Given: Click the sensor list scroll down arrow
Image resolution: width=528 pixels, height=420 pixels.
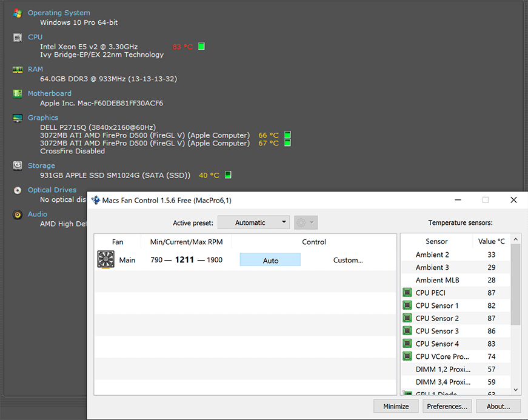Looking at the screenshot, I should [x=515, y=390].
